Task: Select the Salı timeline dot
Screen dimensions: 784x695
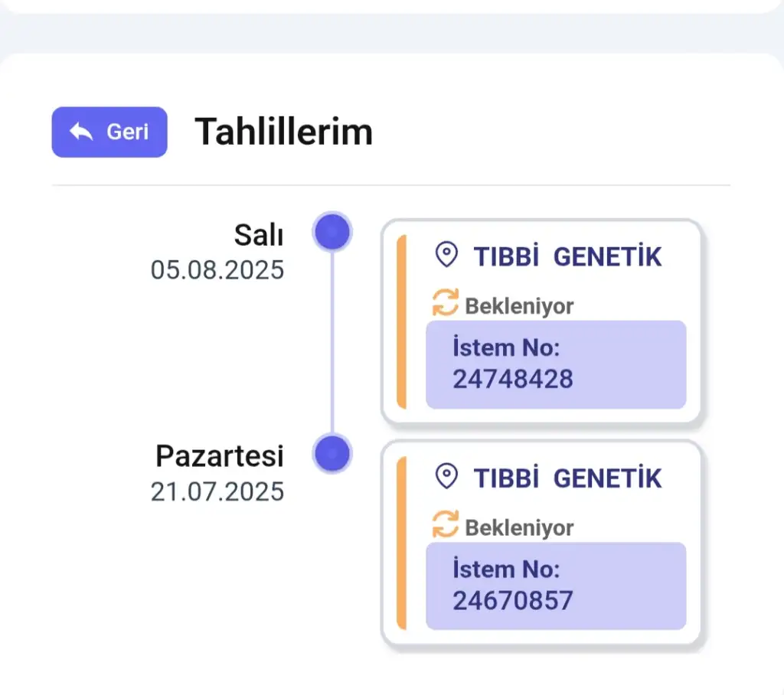Action: click(x=332, y=233)
